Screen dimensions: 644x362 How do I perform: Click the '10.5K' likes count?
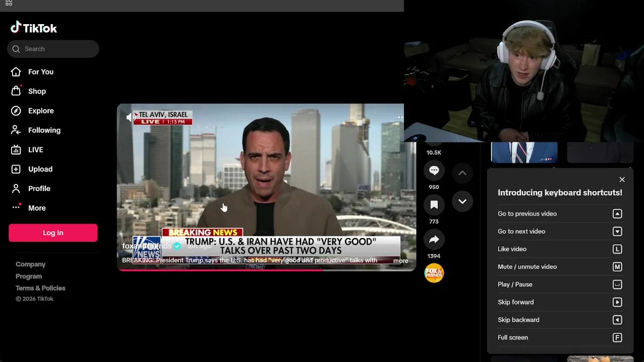coord(434,152)
